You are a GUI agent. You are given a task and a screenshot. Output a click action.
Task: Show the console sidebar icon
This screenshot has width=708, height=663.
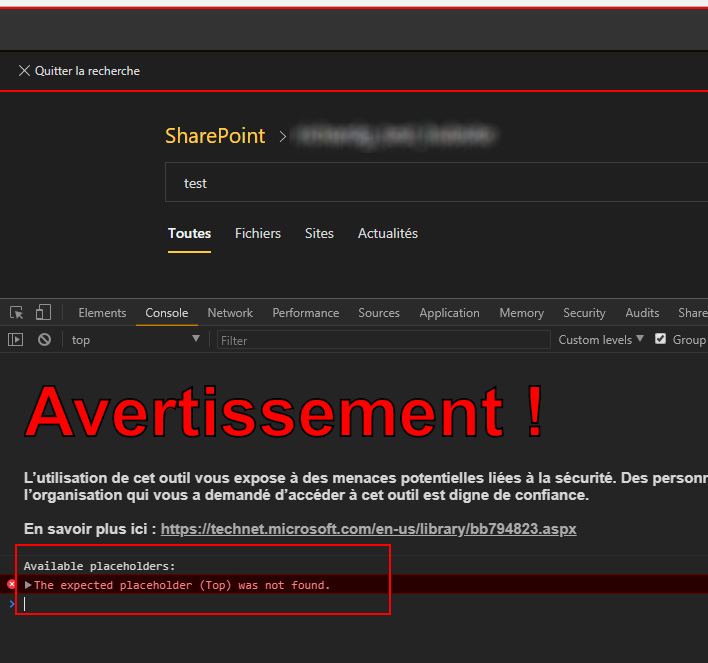tap(15, 340)
